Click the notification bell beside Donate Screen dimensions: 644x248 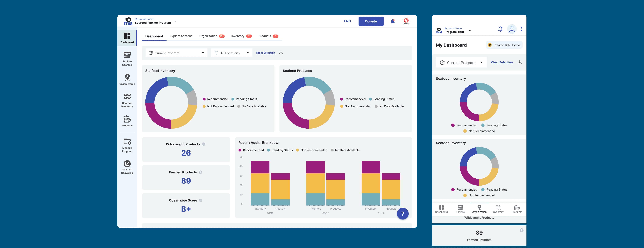pyautogui.click(x=393, y=21)
